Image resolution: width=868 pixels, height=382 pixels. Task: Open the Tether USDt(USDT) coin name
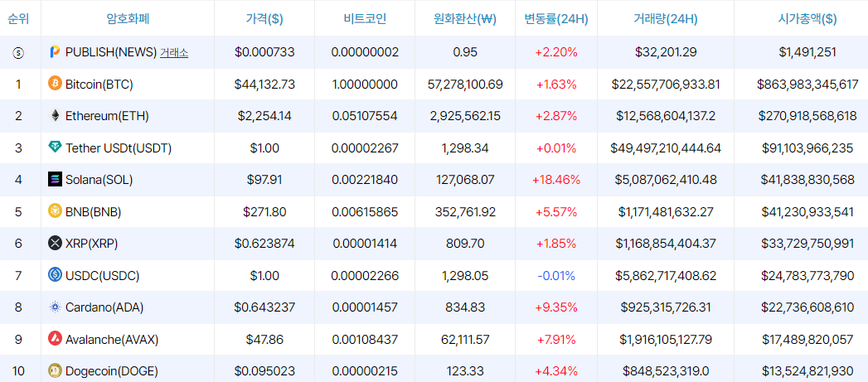119,147
